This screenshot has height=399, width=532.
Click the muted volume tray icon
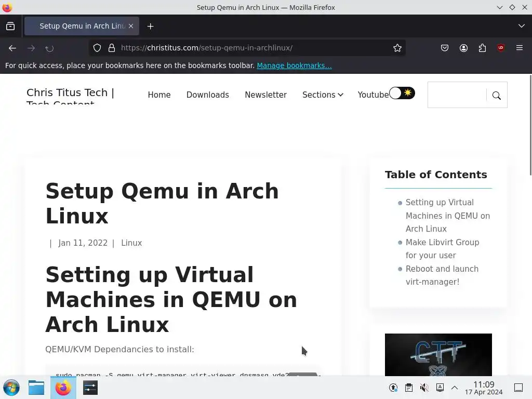[x=424, y=388]
